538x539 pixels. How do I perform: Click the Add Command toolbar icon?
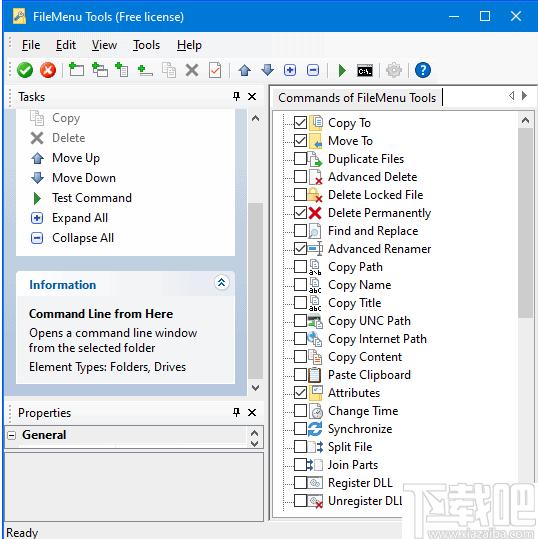76,70
